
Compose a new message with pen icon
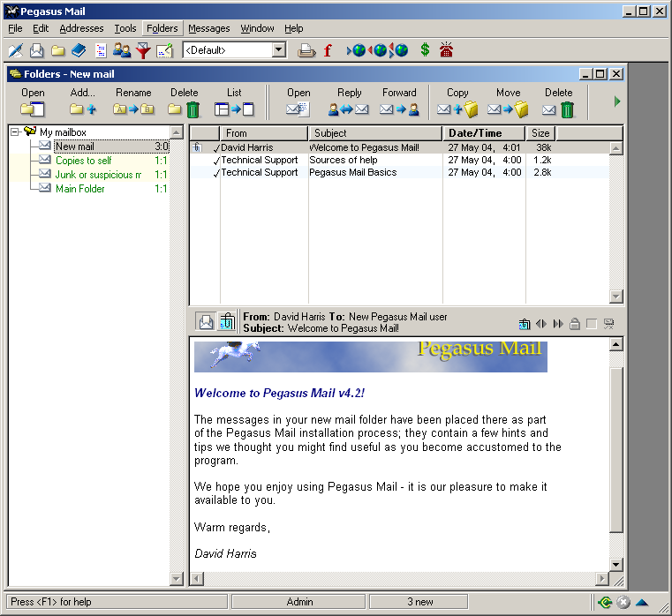tap(15, 50)
